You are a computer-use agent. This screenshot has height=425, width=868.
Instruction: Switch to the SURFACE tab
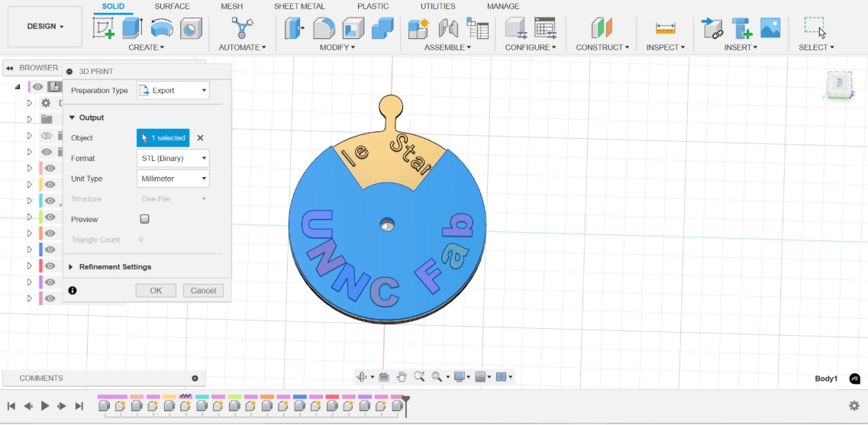[x=173, y=7]
